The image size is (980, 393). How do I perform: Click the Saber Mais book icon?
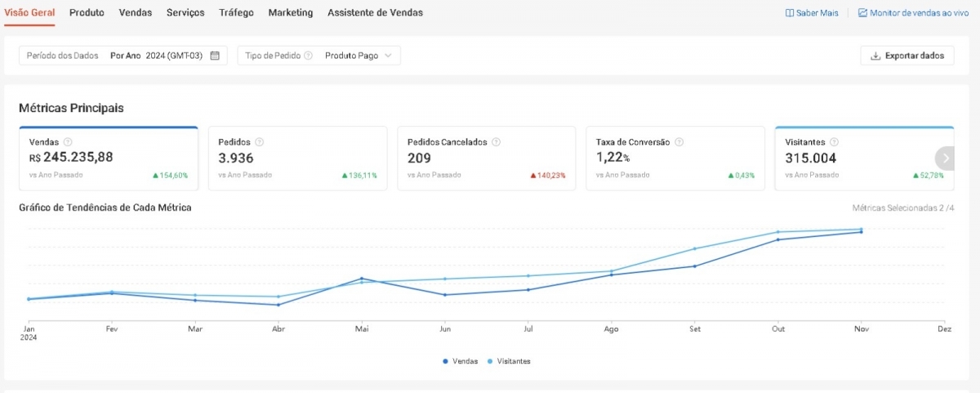[x=790, y=13]
